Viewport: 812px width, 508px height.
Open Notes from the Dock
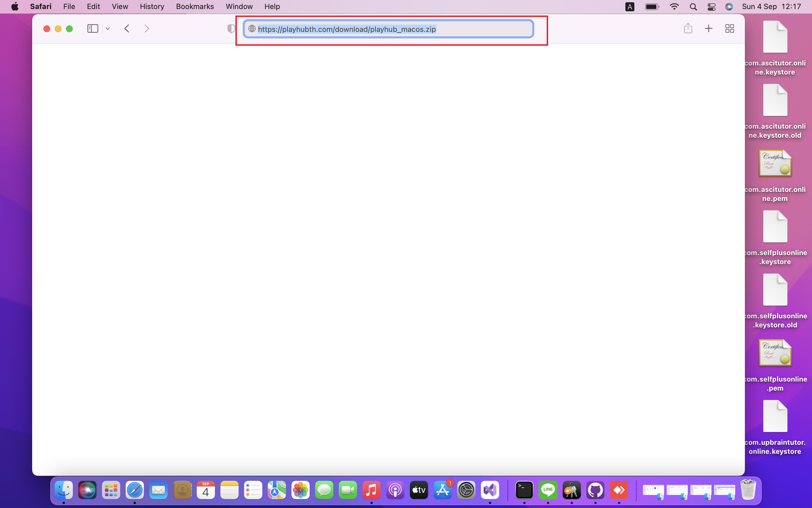pyautogui.click(x=230, y=490)
